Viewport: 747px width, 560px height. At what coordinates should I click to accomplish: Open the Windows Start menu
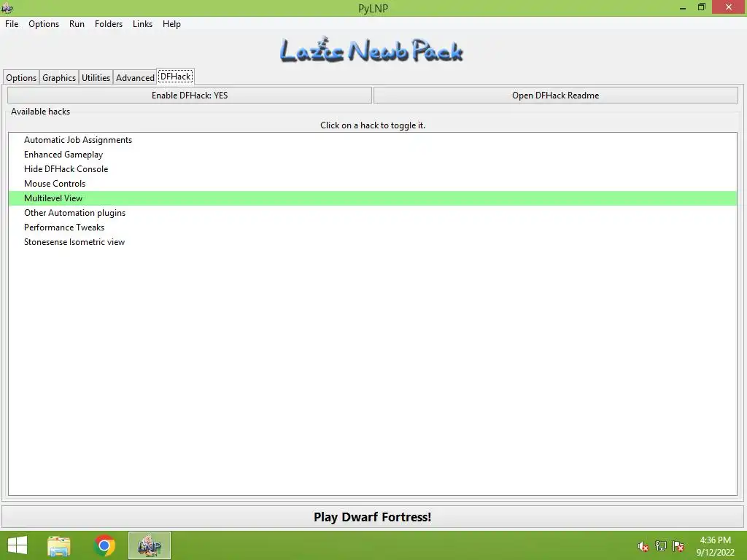pos(18,545)
